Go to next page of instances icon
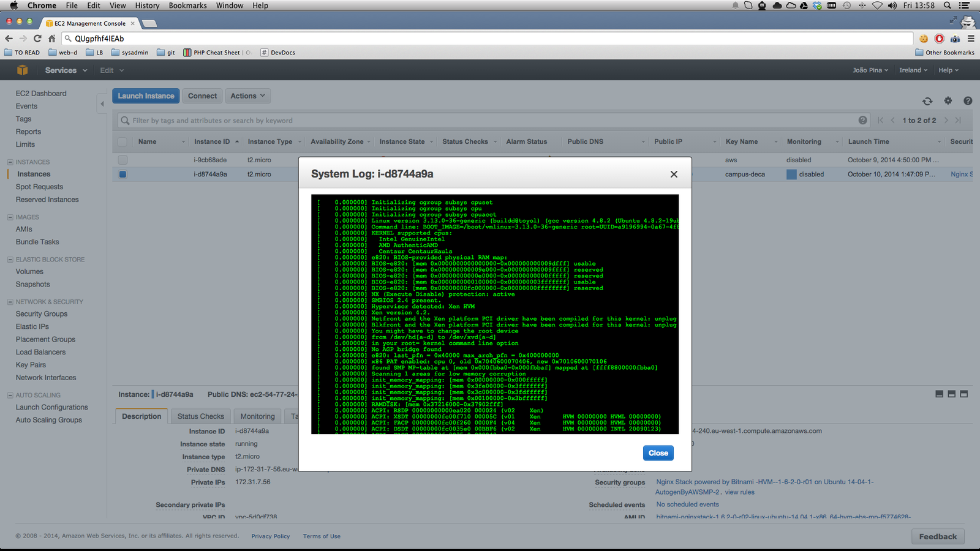980x551 pixels. 946,120
